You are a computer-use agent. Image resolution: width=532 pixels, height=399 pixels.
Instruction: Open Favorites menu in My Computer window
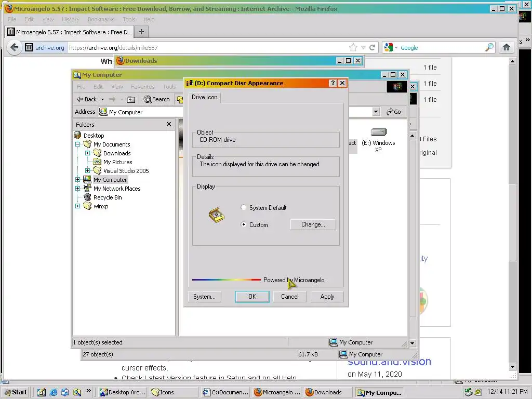[142, 87]
